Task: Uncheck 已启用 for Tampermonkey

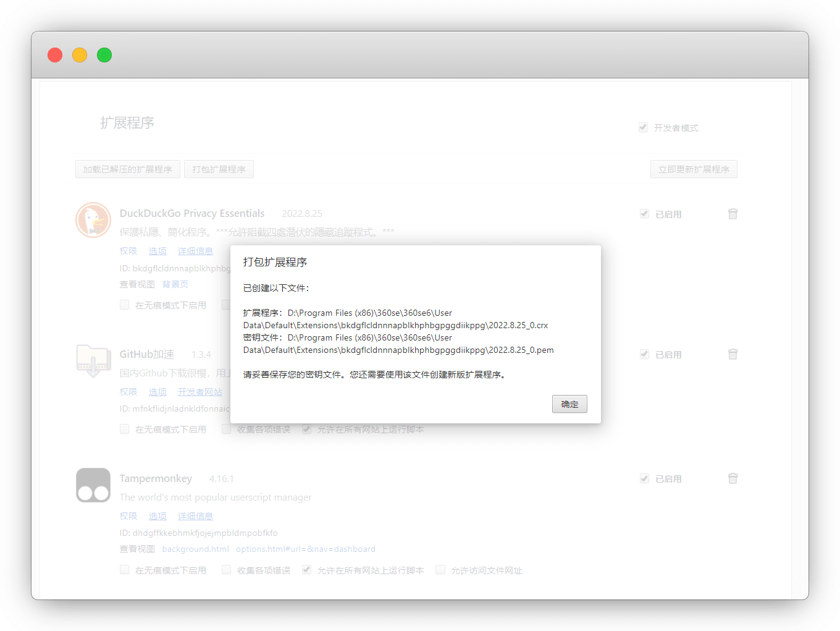Action: [644, 479]
